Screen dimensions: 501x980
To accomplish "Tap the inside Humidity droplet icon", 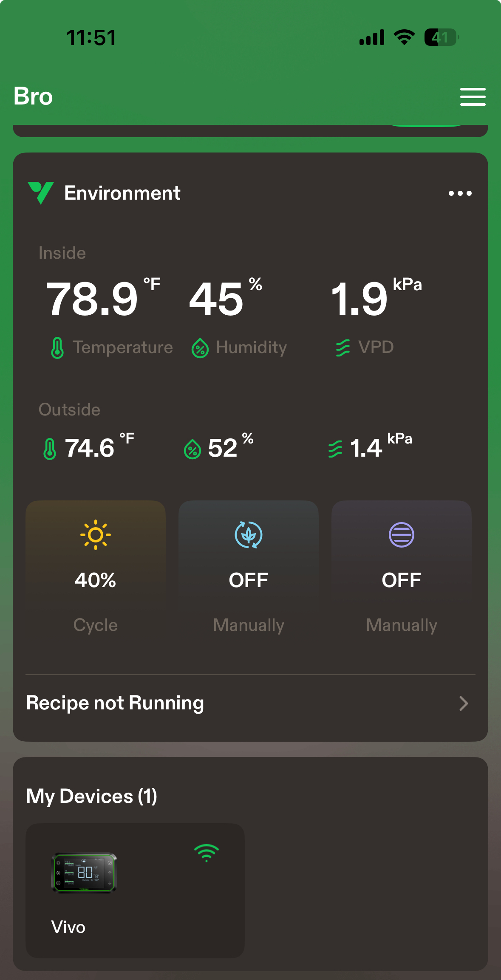I will pos(200,348).
